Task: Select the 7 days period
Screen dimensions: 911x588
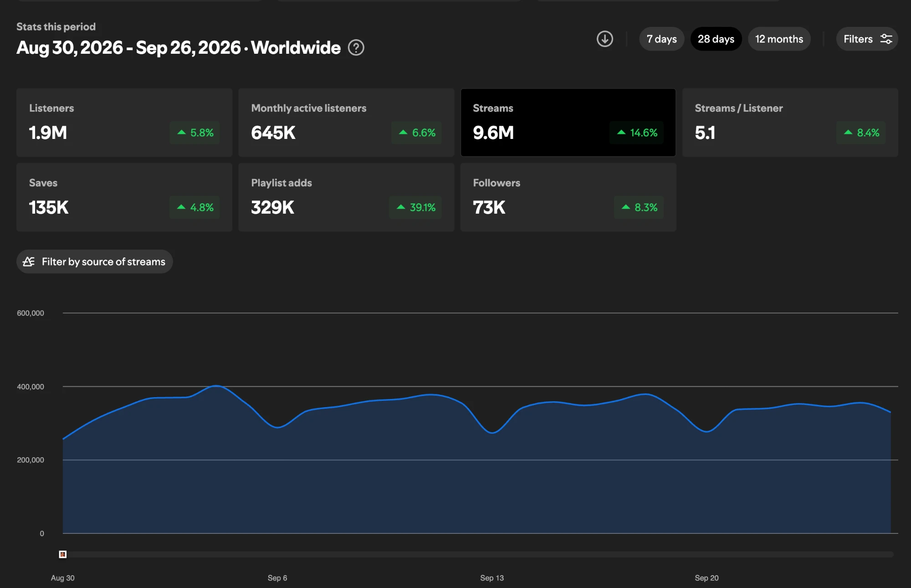Action: coord(661,39)
